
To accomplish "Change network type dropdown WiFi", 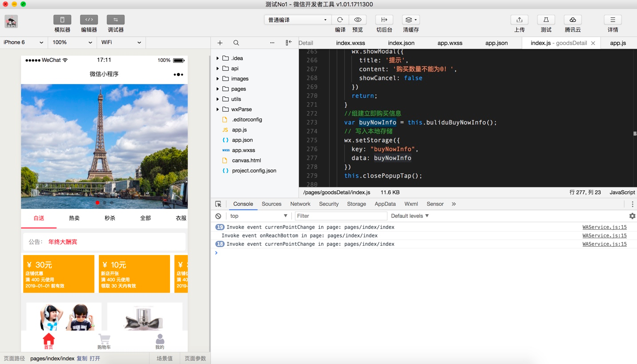I will tap(121, 43).
